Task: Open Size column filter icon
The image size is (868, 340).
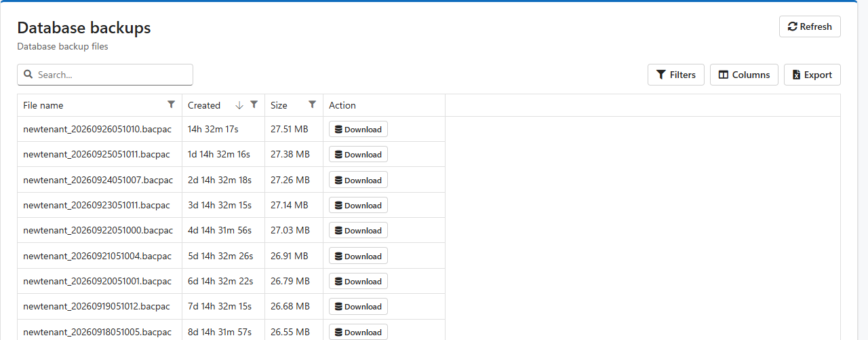Action: coord(313,105)
